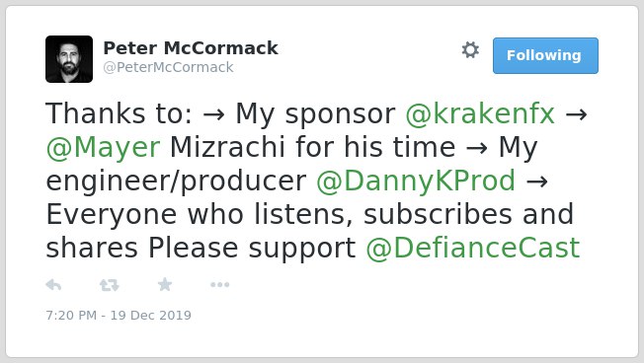Click the Peter McCormack display name

[191, 48]
